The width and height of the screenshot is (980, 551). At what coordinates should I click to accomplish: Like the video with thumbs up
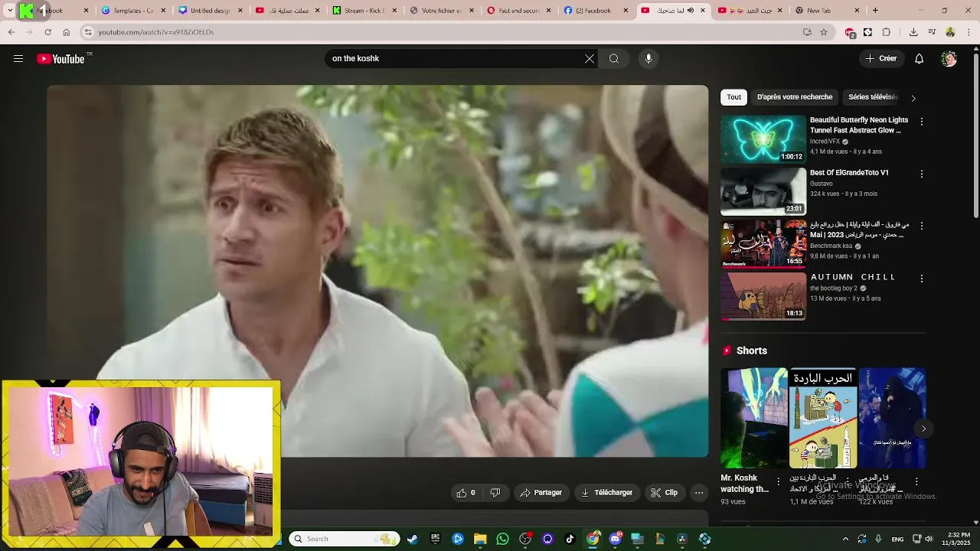pyautogui.click(x=466, y=493)
